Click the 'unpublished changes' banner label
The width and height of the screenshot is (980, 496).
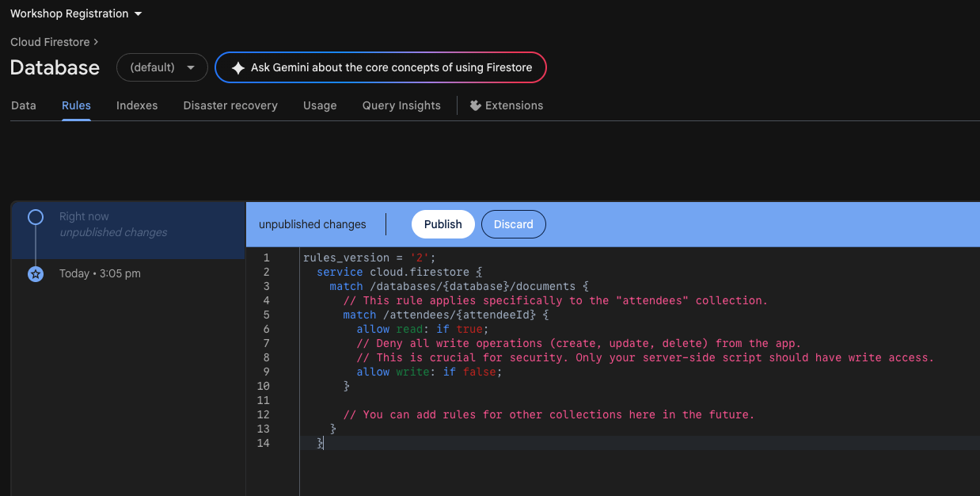tap(313, 224)
